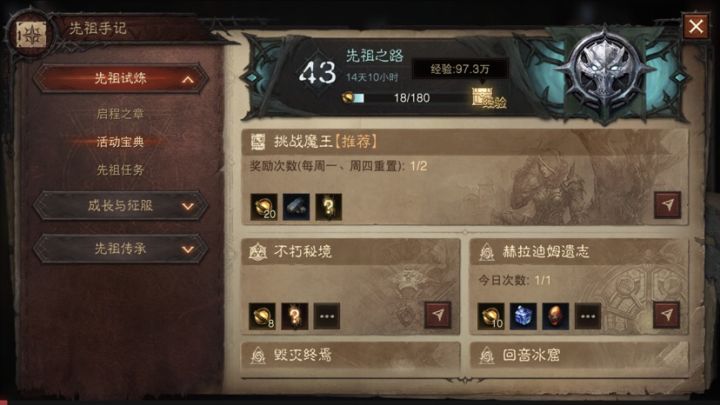Navigate to 赫拉迪姆遗志 via its arrow icon
The image size is (720, 405).
[666, 315]
